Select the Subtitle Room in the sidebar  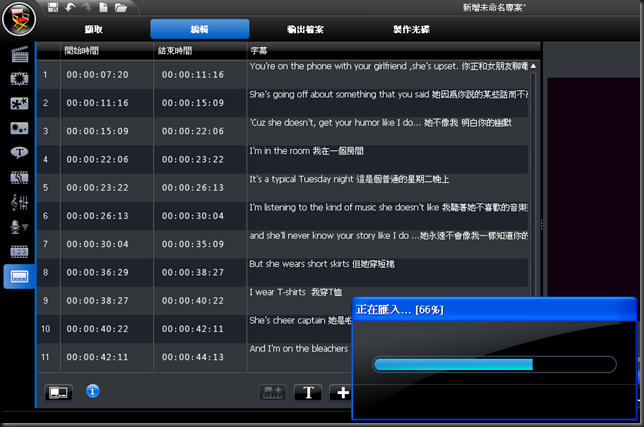click(19, 276)
